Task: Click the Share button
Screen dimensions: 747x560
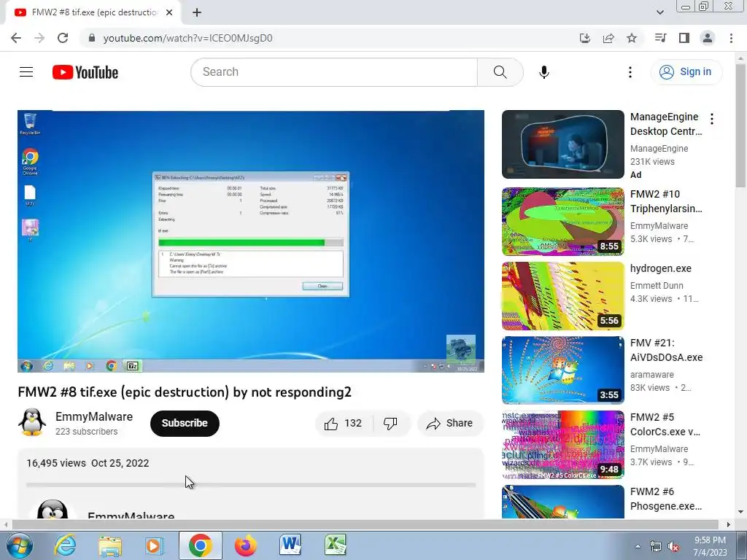Action: click(450, 424)
